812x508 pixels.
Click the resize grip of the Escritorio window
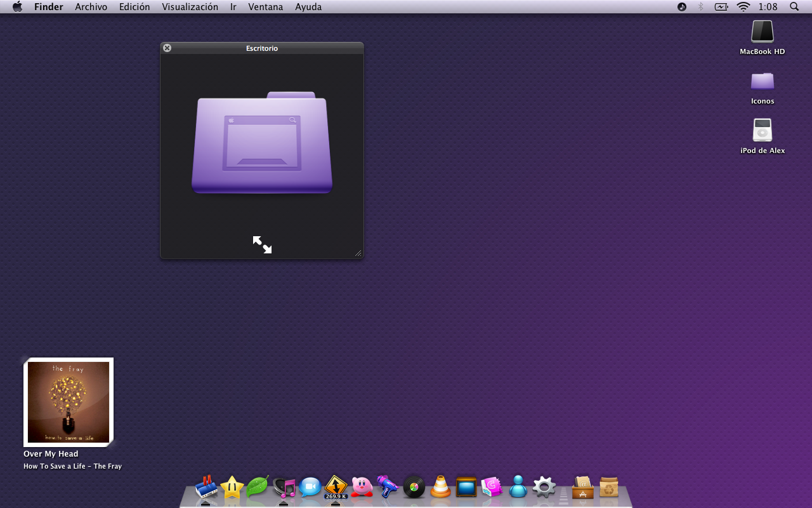tap(358, 253)
